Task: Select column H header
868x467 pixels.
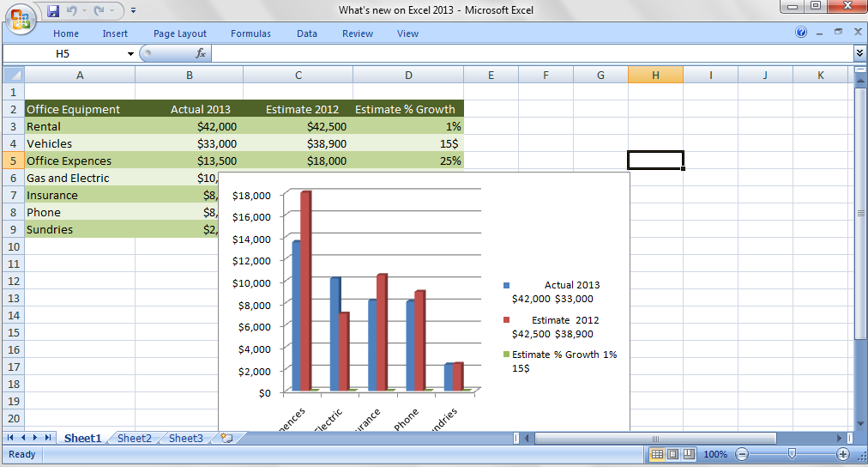Action: 655,75
